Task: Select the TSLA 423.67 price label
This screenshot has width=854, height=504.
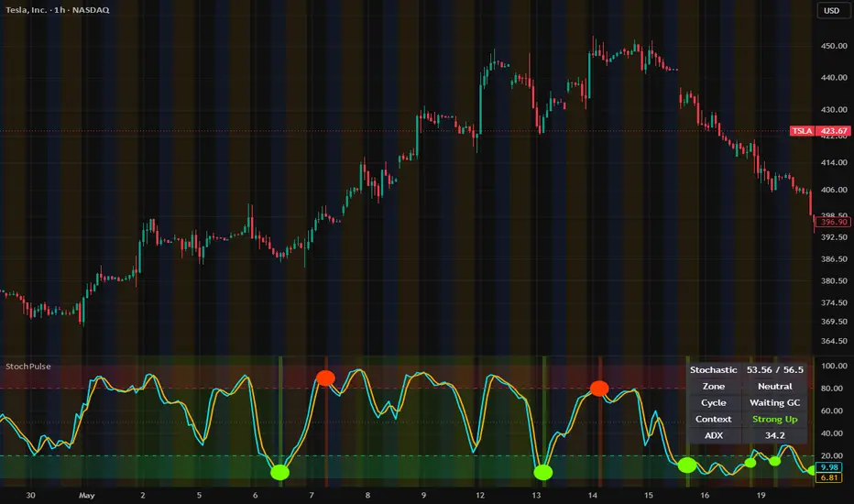Action: 820,131
